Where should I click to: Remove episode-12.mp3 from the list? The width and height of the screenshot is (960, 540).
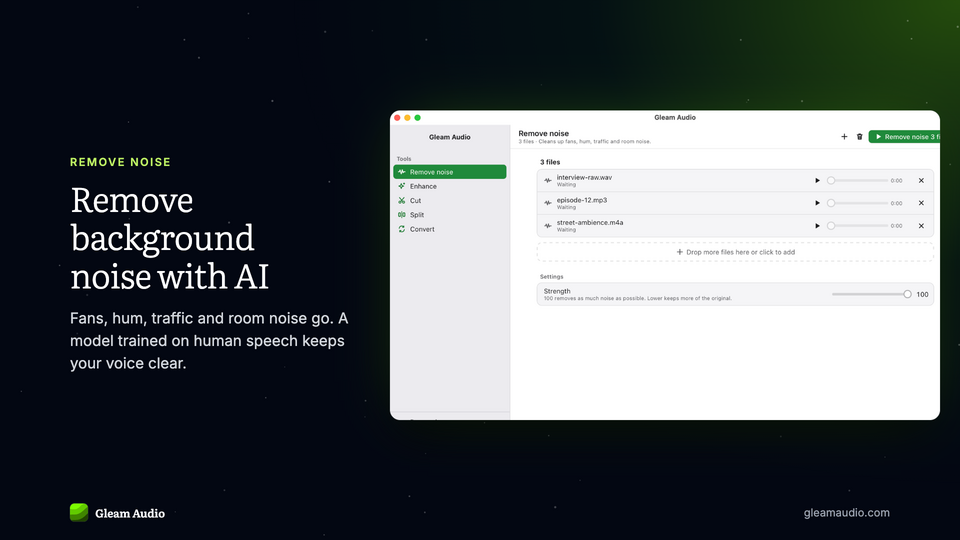tap(921, 203)
